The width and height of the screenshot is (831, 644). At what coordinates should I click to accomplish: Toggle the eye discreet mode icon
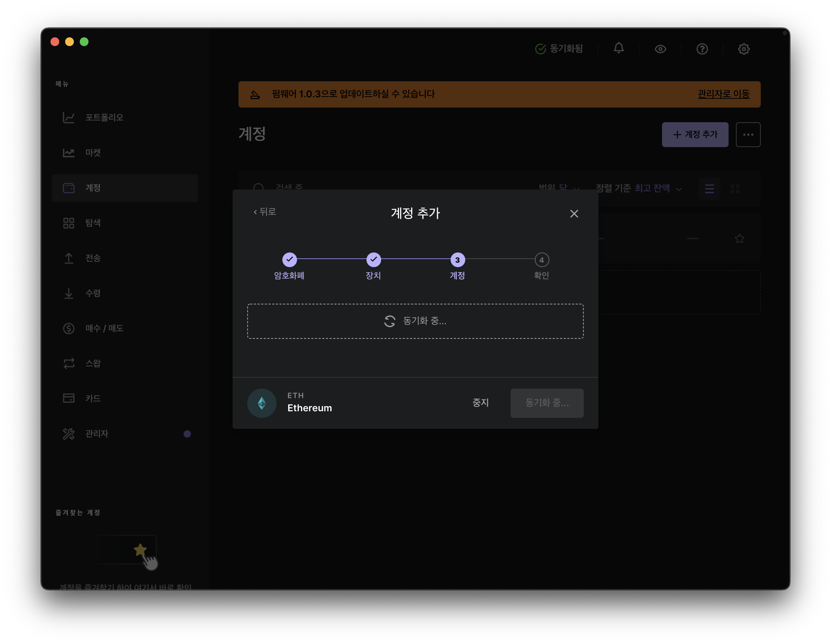tap(660, 49)
